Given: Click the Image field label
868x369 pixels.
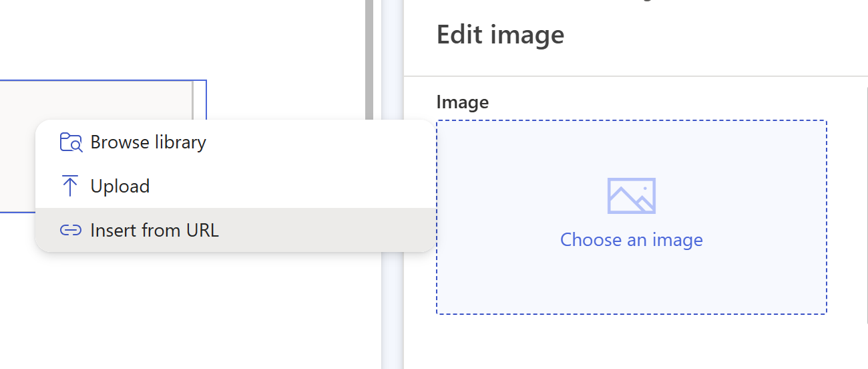Looking at the screenshot, I should tap(462, 102).
